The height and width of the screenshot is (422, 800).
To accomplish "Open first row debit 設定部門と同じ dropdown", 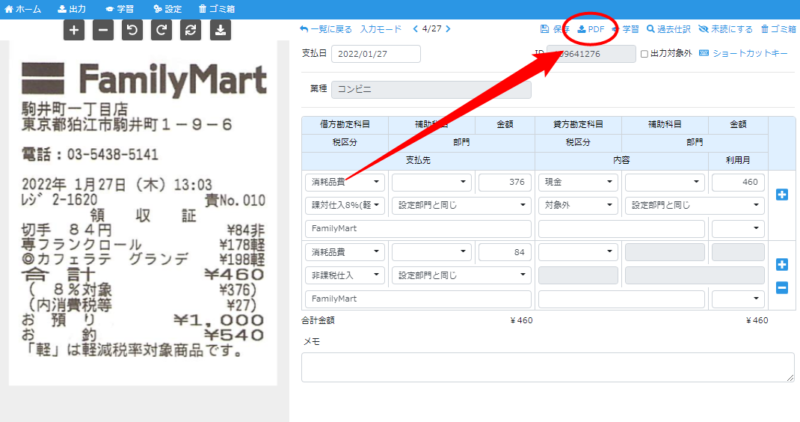I will pyautogui.click(x=462, y=205).
